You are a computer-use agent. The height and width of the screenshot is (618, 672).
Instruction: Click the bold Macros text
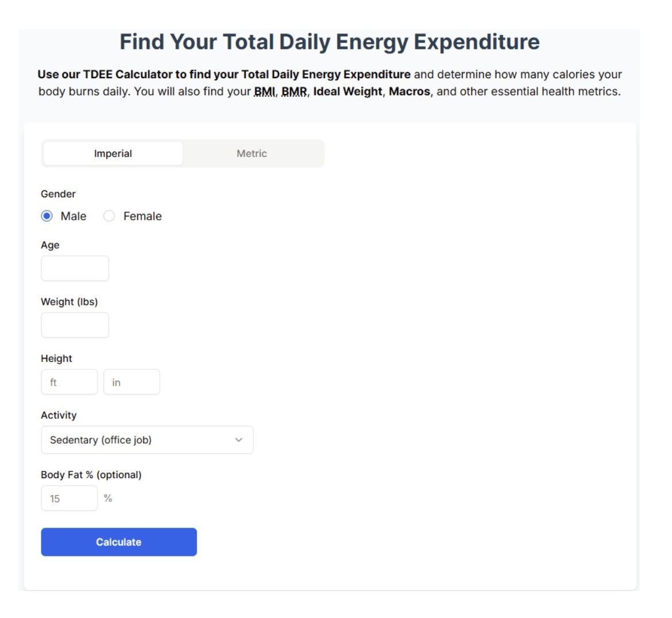409,91
